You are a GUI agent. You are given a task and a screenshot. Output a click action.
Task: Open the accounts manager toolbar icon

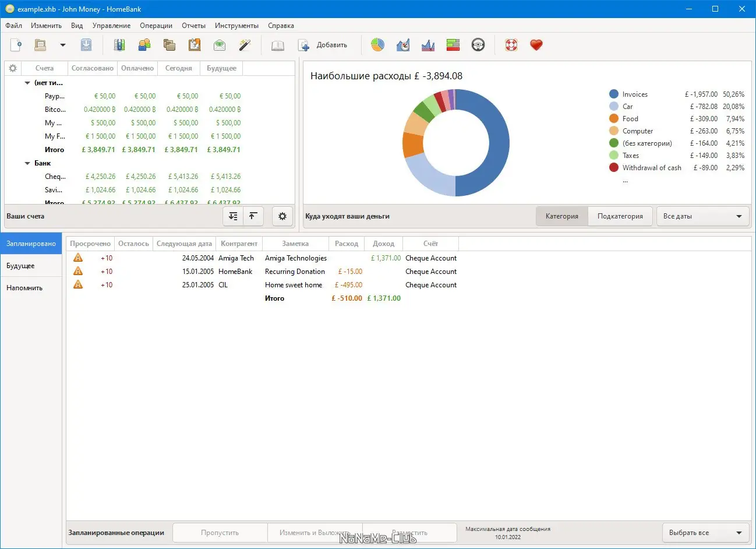[x=119, y=45]
